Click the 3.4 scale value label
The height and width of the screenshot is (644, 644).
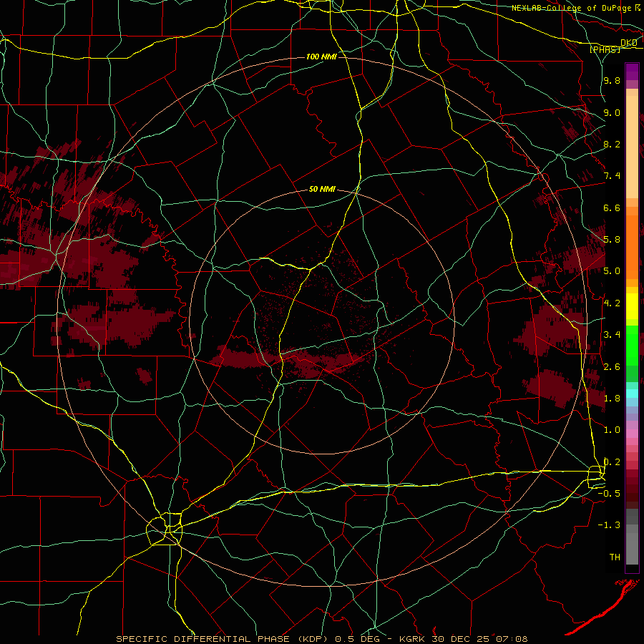tap(612, 335)
